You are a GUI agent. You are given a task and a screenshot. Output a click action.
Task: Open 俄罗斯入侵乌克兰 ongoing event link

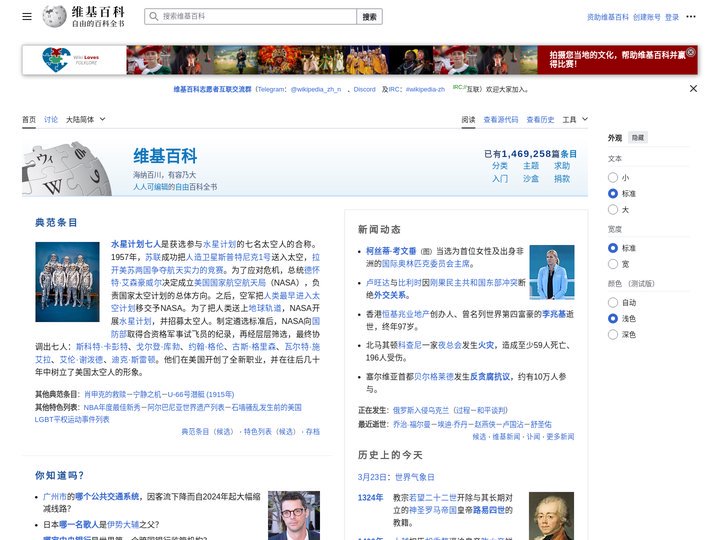tap(421, 411)
